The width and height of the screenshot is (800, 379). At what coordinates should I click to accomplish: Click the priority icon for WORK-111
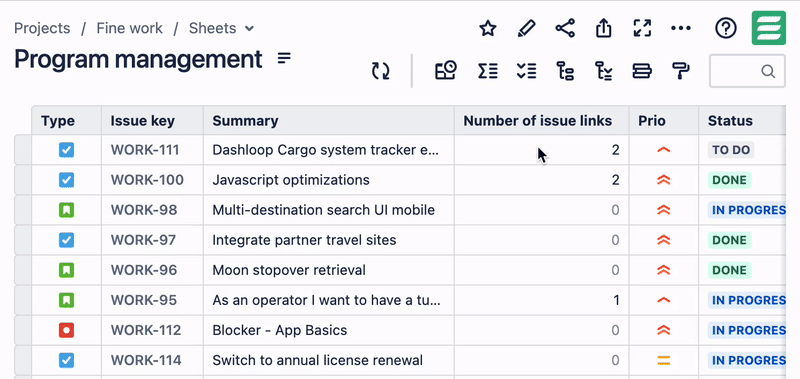[663, 150]
